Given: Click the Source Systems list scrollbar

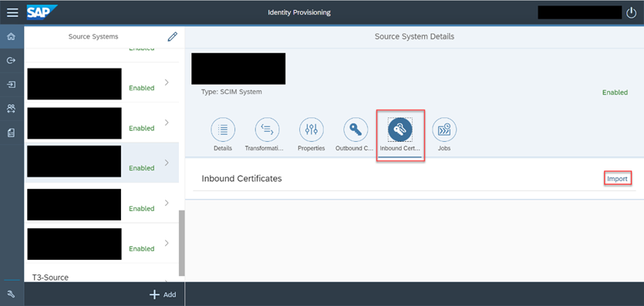Looking at the screenshot, I should point(182,243).
